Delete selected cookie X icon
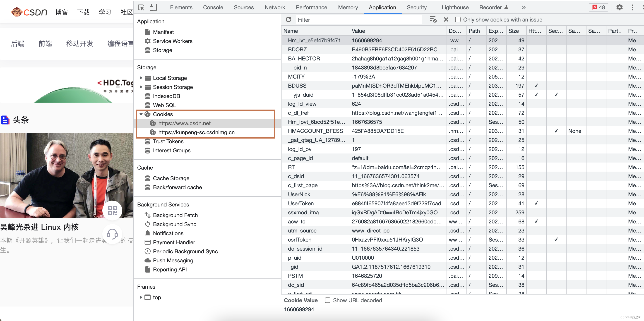Screen dimensions: 644x321 click(x=446, y=19)
